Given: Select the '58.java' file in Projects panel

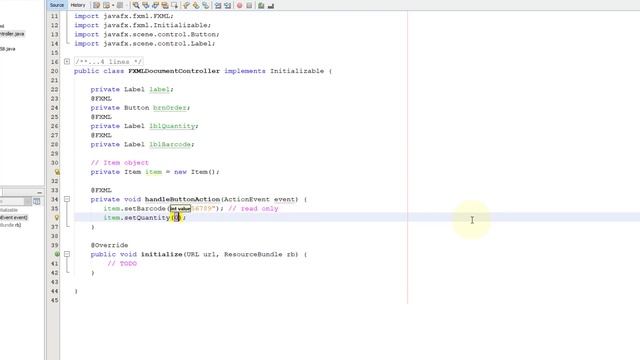Looking at the screenshot, I should 8,49.
